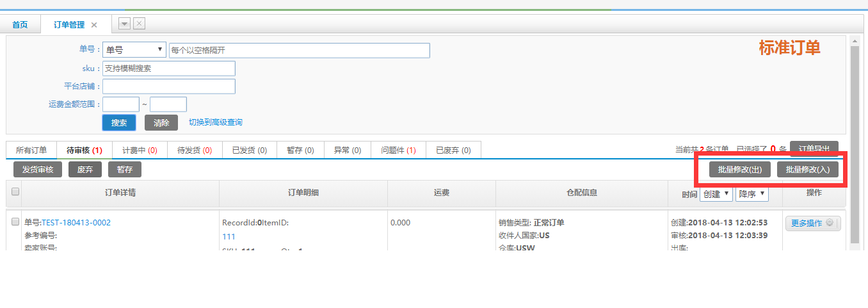Screen dimensions: 868x308
Task: Open the 降序 sort order dropdown
Action: 751,194
